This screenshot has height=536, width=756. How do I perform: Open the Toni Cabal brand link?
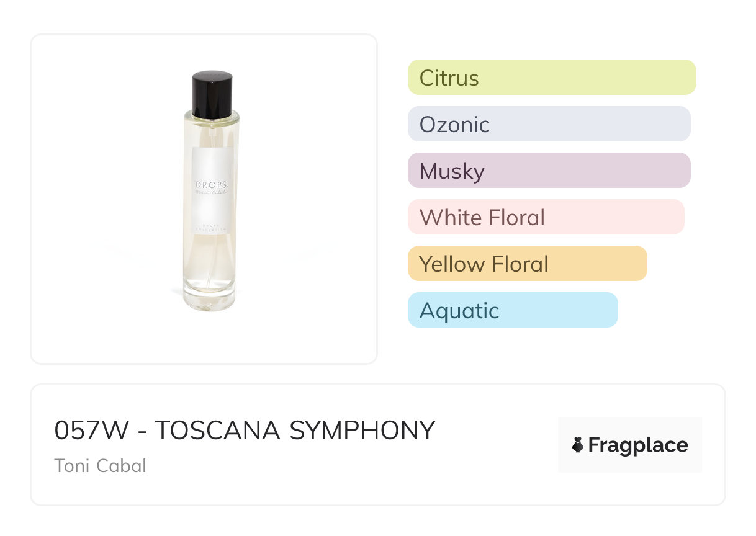click(101, 465)
